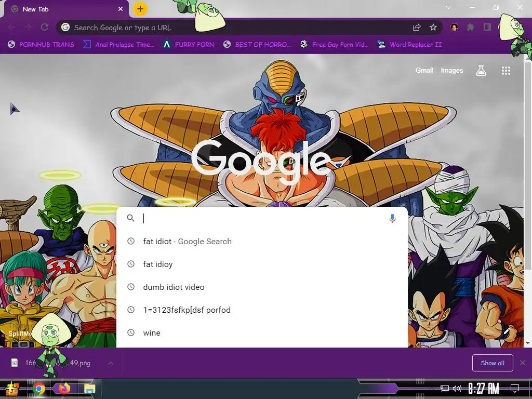Screen dimensions: 532x399
Task: Bookmark this tab with the star icon
Action: pos(433,27)
